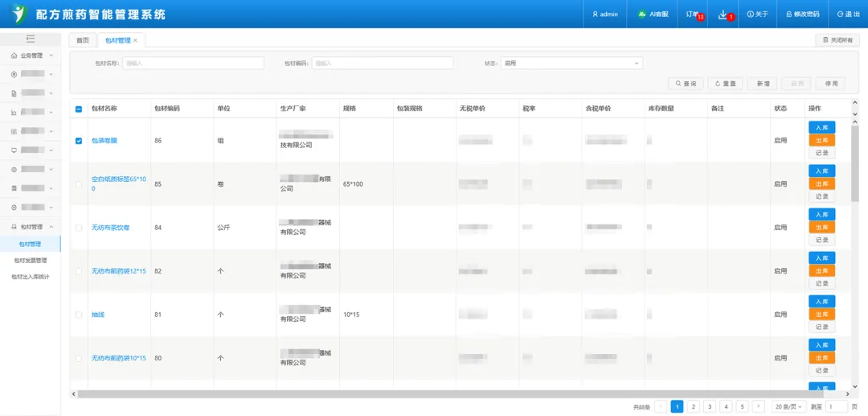Image resolution: width=868 pixels, height=416 pixels.
Task: Expand the 业务管理 sidebar menu
Action: (x=31, y=56)
